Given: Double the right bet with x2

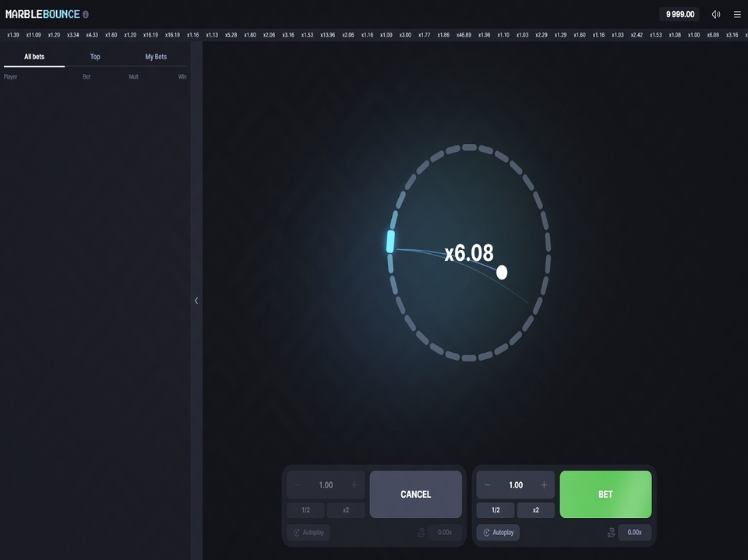Looking at the screenshot, I should [536, 510].
